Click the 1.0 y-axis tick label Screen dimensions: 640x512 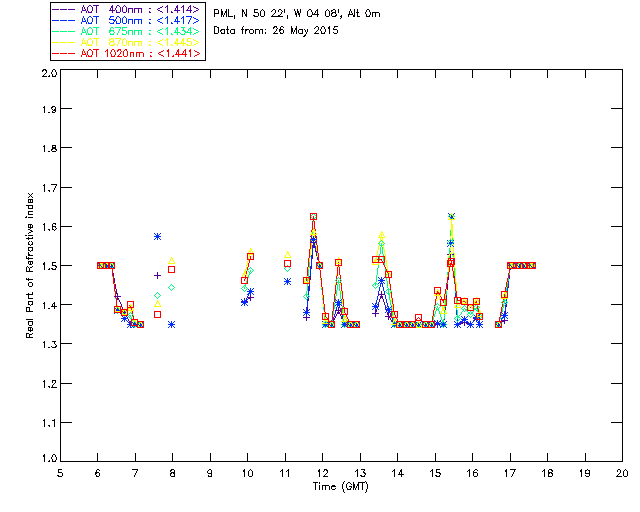(x=49, y=458)
